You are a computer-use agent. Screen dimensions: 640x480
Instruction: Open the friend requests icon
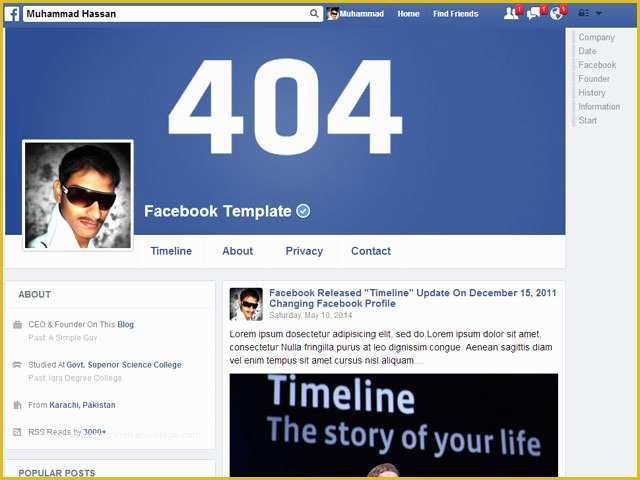(x=511, y=13)
